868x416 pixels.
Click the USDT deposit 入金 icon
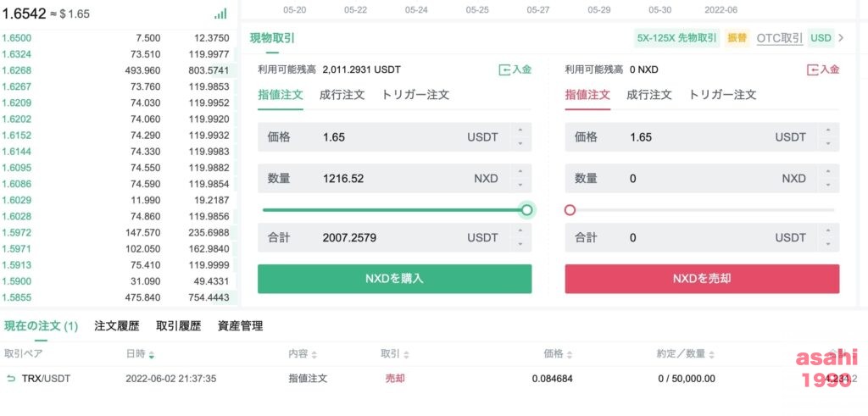coord(504,69)
